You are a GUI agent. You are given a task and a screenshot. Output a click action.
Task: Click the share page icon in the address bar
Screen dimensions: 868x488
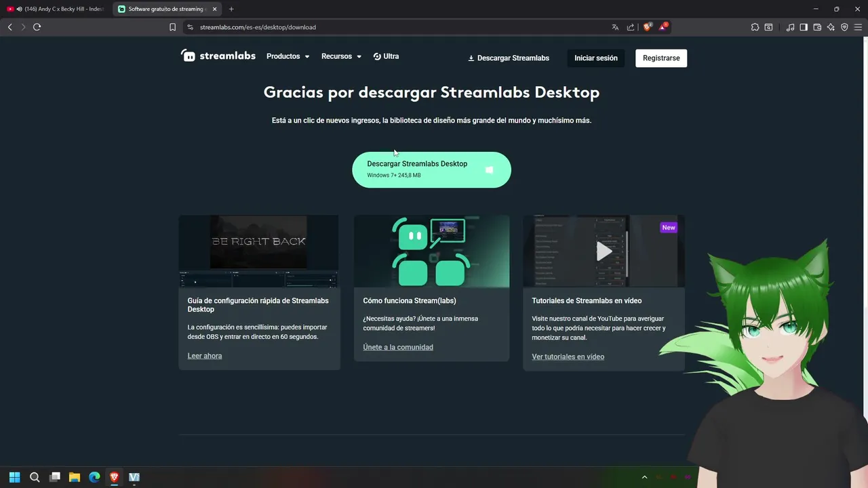[631, 27]
